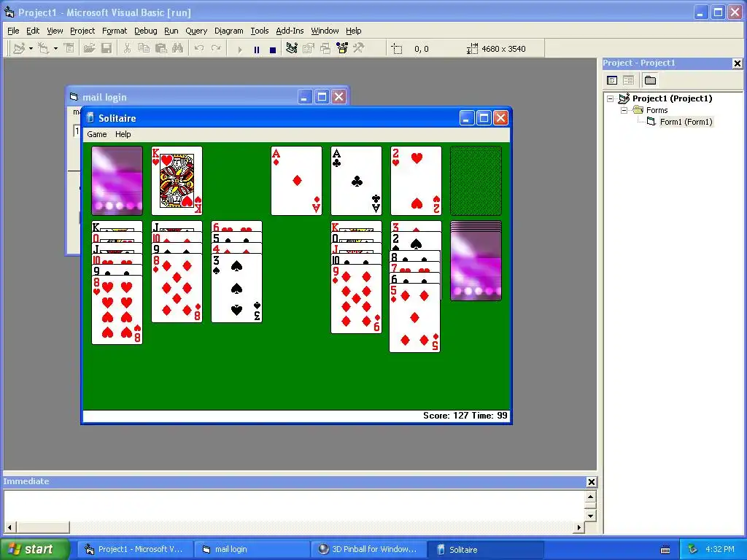Open the Object Browser toolbar icon

pyautogui.click(x=342, y=49)
